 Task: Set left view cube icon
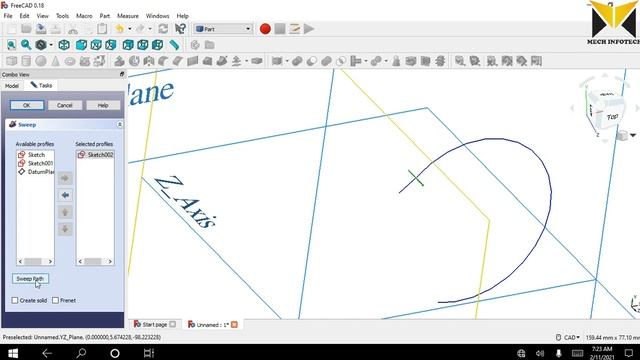(158, 45)
